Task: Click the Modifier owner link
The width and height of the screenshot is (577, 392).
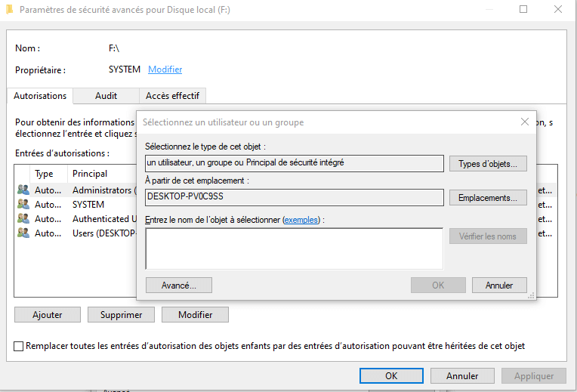Action: pyautogui.click(x=165, y=69)
